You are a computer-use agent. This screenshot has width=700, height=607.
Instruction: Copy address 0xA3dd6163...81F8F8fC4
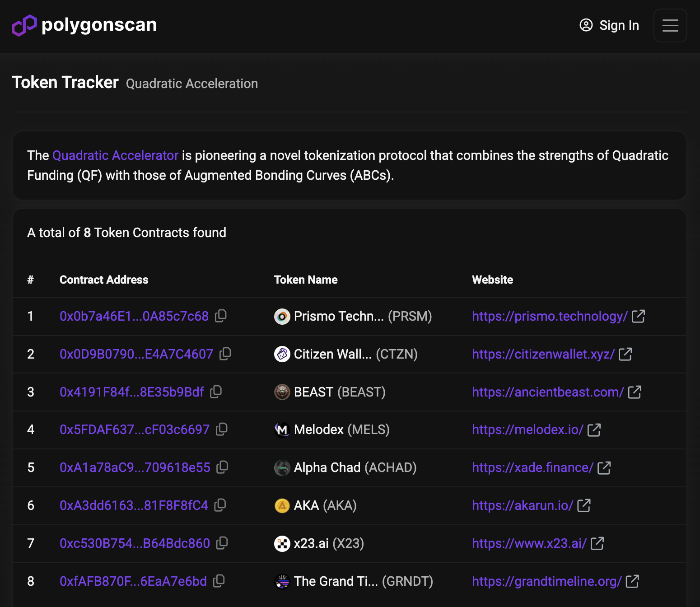tap(220, 505)
